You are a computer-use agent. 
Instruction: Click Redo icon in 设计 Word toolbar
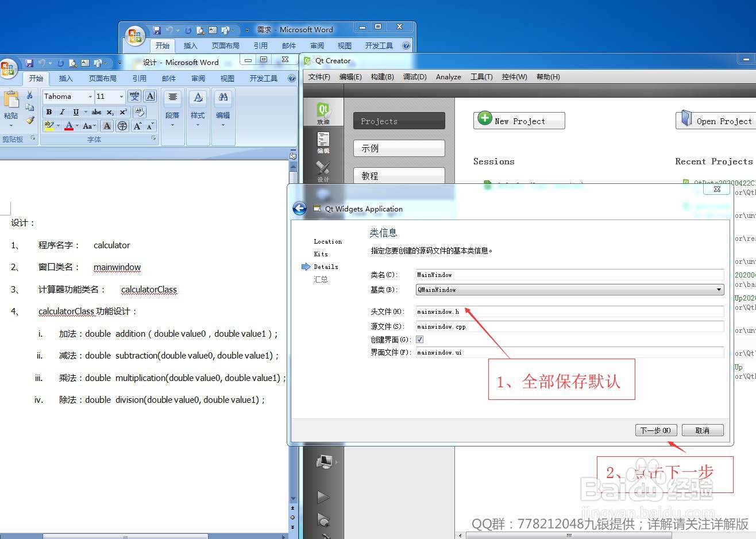(60, 63)
